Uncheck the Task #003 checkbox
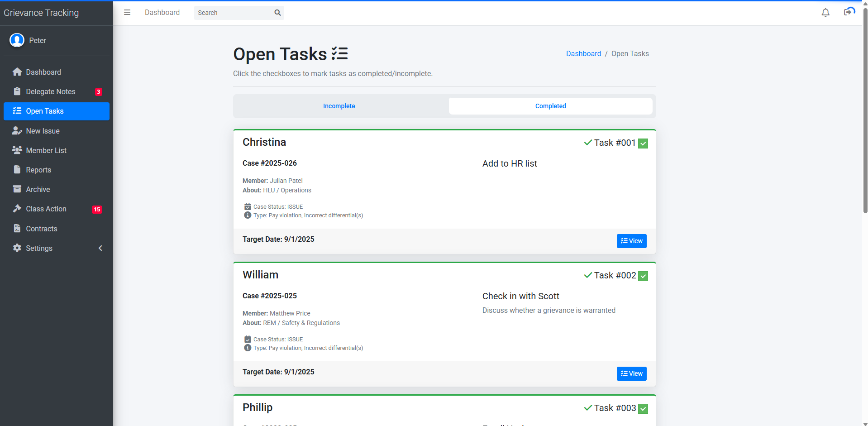Screen dimensions: 868x426 (643, 409)
